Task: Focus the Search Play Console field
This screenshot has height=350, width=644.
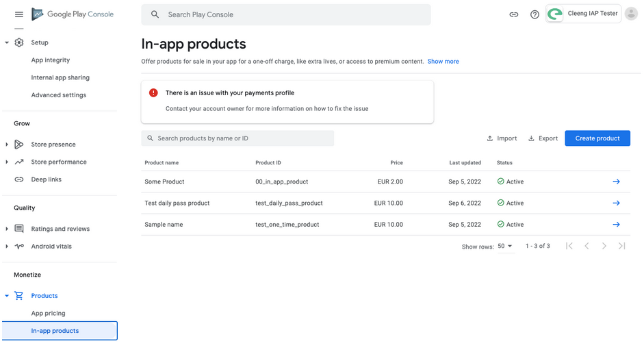Action: coord(286,14)
